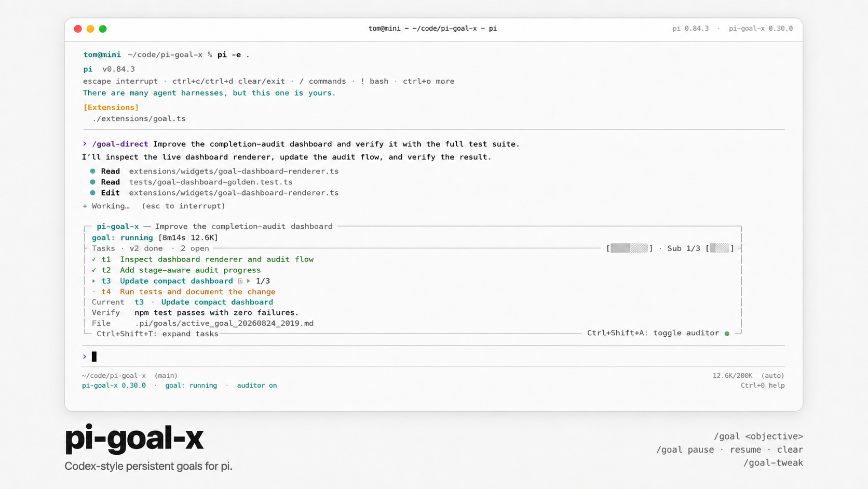Expand tasks via Ctrl+Shift+T label
This screenshot has width=868, height=489.
coord(157,334)
